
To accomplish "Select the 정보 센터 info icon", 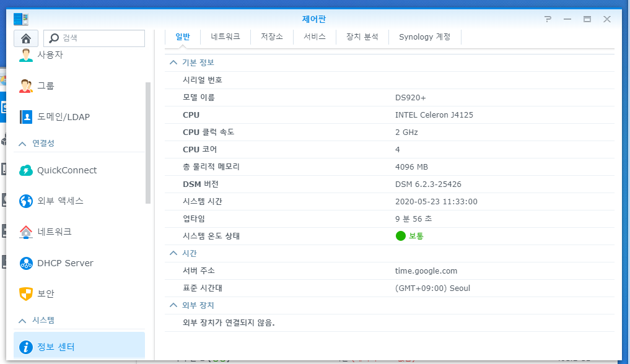I will click(x=26, y=347).
